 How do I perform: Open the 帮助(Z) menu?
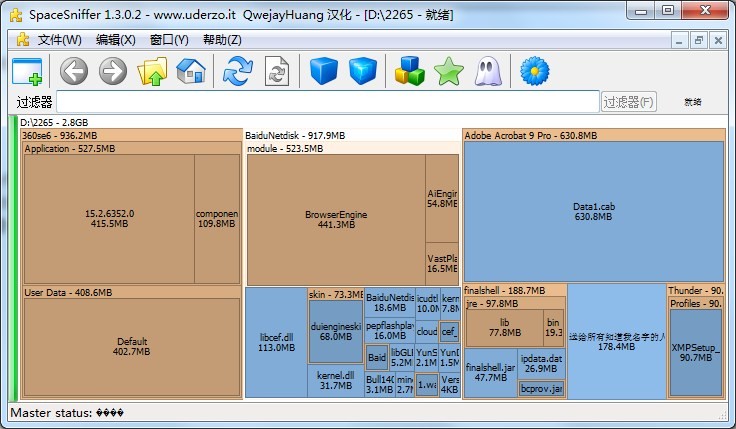tap(222, 40)
